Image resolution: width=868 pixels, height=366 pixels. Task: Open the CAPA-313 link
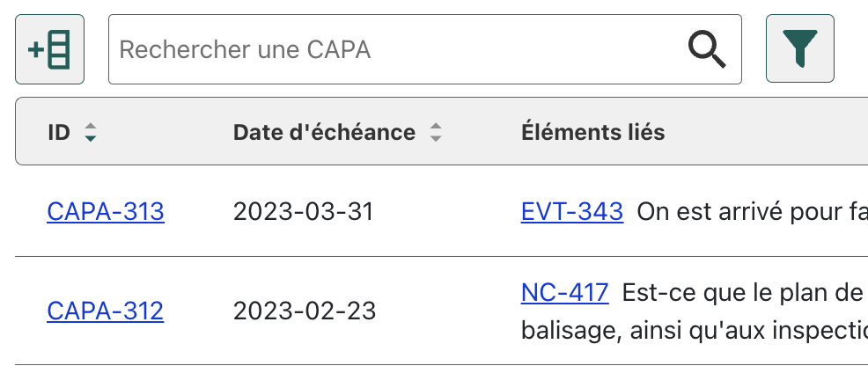pos(105,212)
